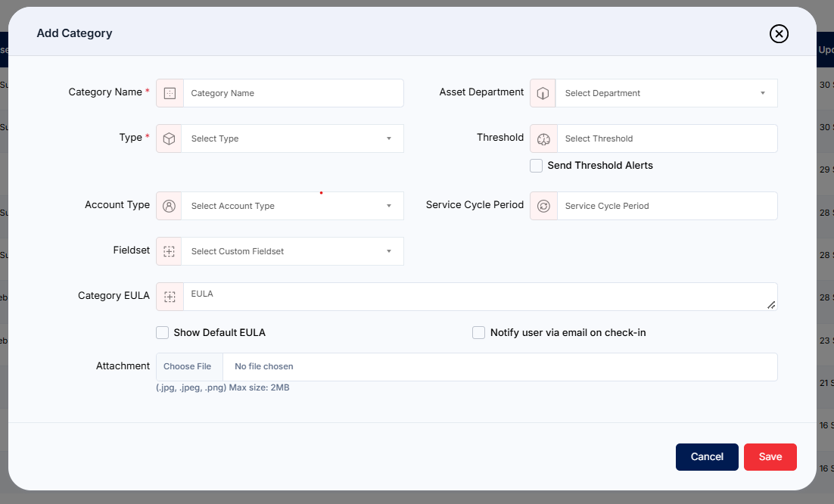This screenshot has width=834, height=504.
Task: Enable Send Threshold Alerts checkbox
Action: (536, 166)
